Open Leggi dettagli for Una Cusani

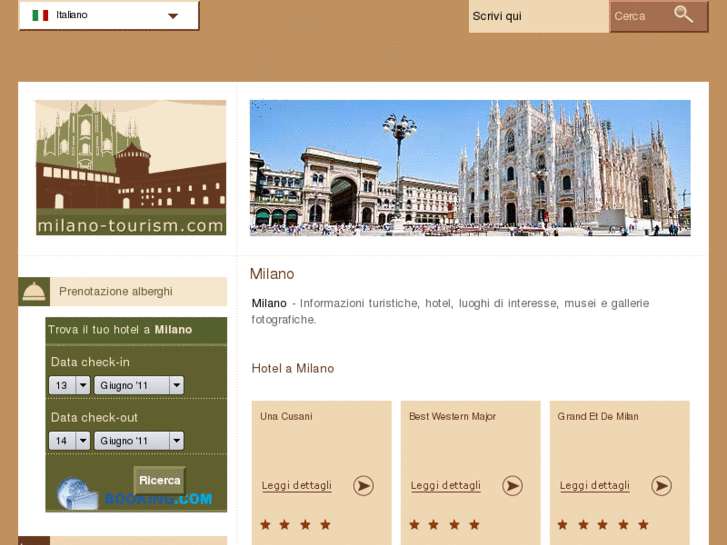(297, 486)
